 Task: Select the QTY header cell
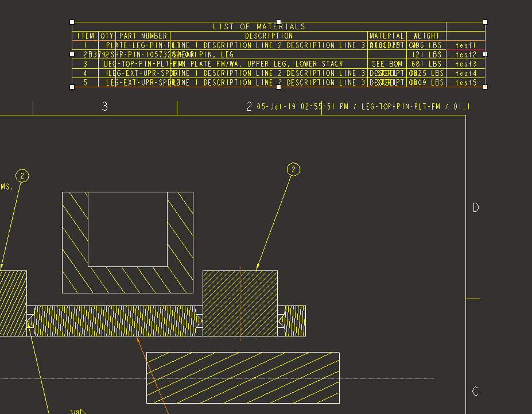(x=106, y=36)
